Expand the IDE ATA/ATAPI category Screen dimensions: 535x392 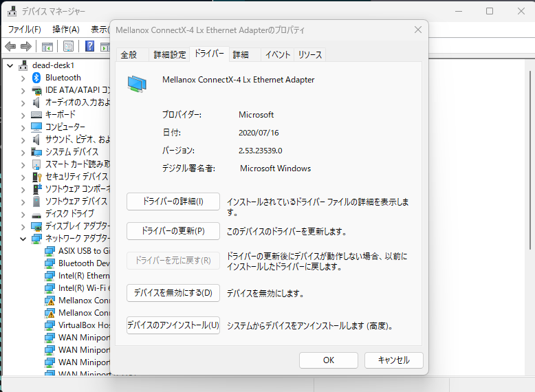coord(23,91)
